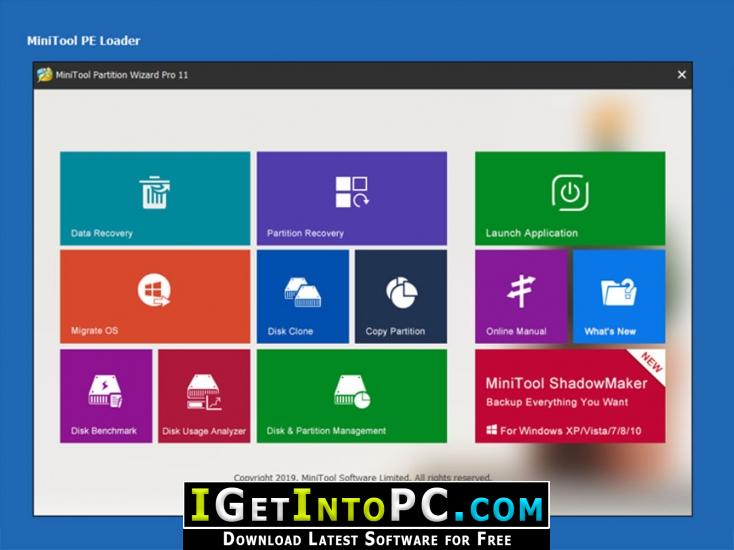This screenshot has width=734, height=550.
Task: Click the IGetIntoPC.com logo
Action: 366,508
